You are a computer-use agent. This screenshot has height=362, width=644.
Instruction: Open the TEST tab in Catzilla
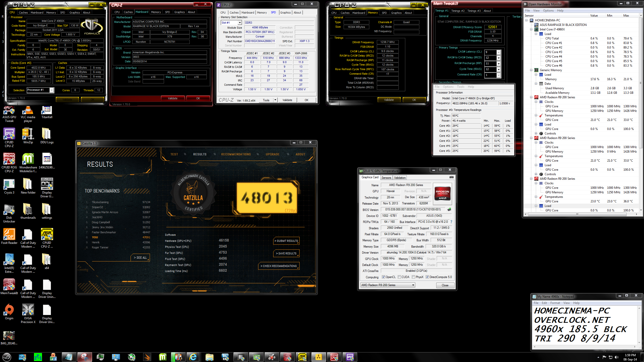(x=174, y=154)
